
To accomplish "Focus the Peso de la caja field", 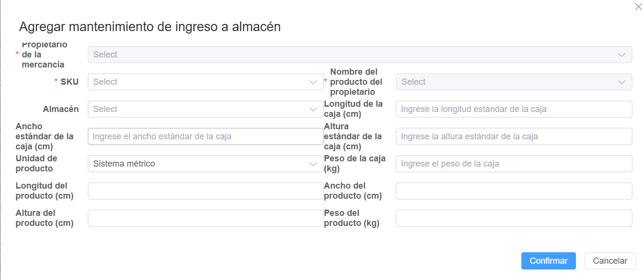I will tap(514, 164).
